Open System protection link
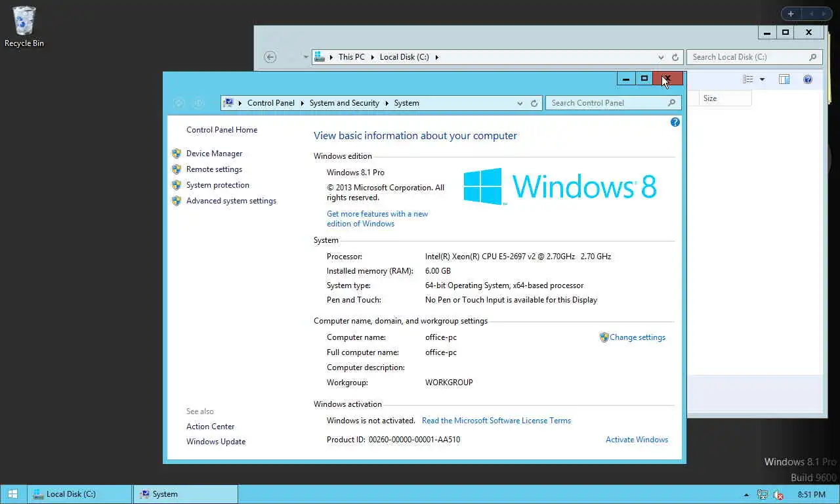840x504 pixels. [x=218, y=185]
